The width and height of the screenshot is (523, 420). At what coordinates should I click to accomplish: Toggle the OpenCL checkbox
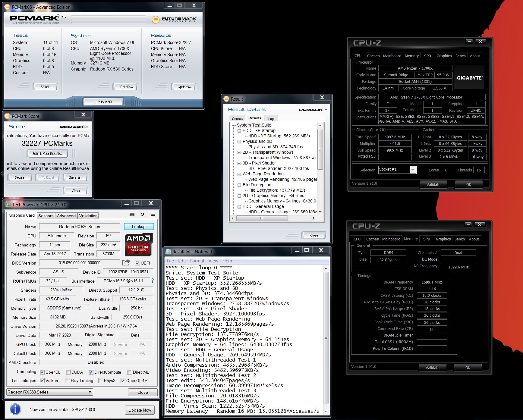click(42, 372)
